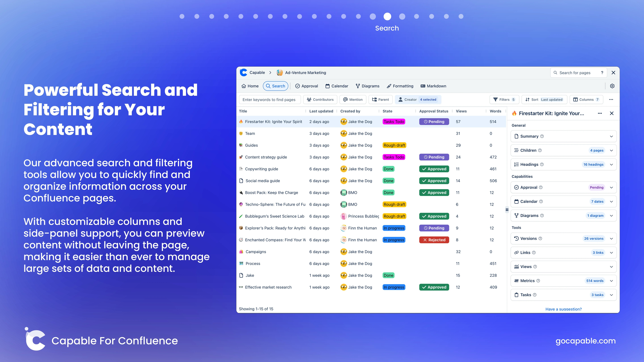This screenshot has height=362, width=644.
Task: Click the Ad-Venture Marketing space icon
Action: (x=280, y=73)
